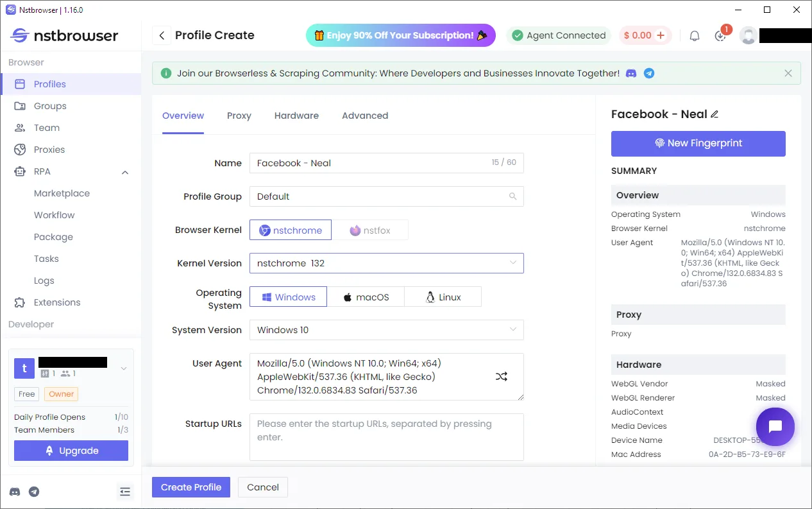Click into the Startup URLs field
The height and width of the screenshot is (509, 812).
pyautogui.click(x=387, y=437)
